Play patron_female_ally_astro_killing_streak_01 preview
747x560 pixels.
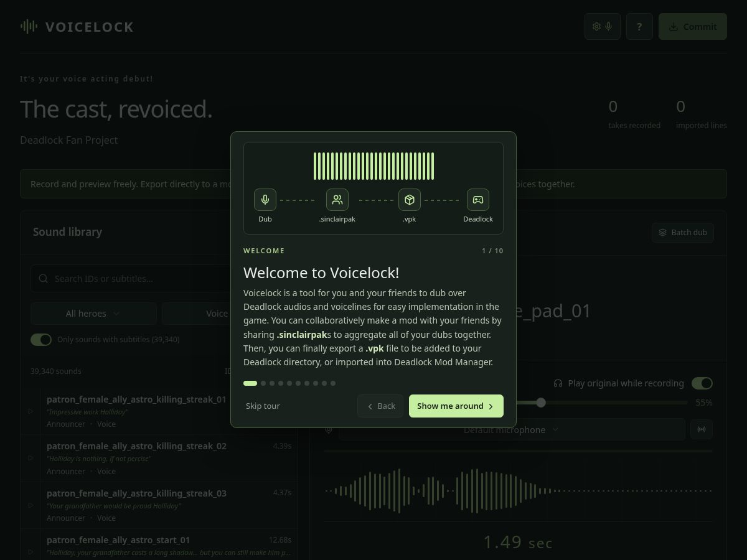(31, 411)
